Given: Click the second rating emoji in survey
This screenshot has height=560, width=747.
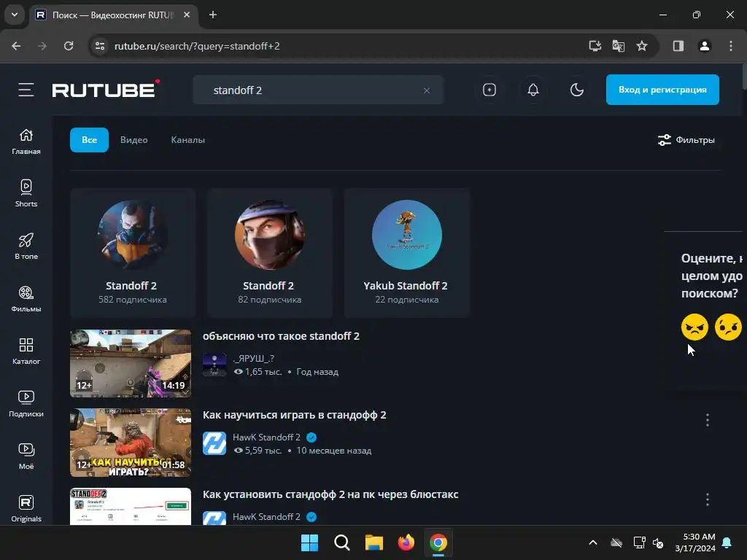Looking at the screenshot, I should 729,327.
